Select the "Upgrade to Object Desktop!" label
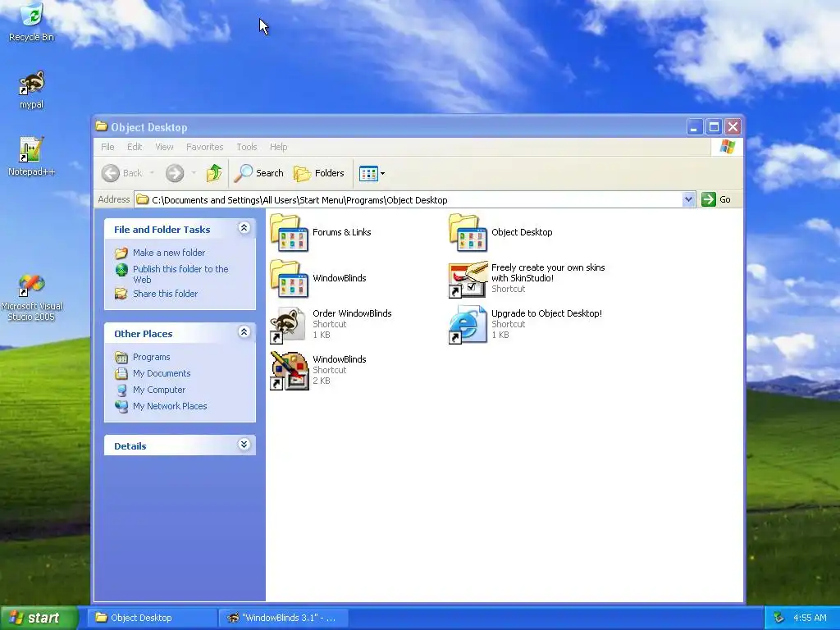The image size is (840, 630). click(x=546, y=313)
